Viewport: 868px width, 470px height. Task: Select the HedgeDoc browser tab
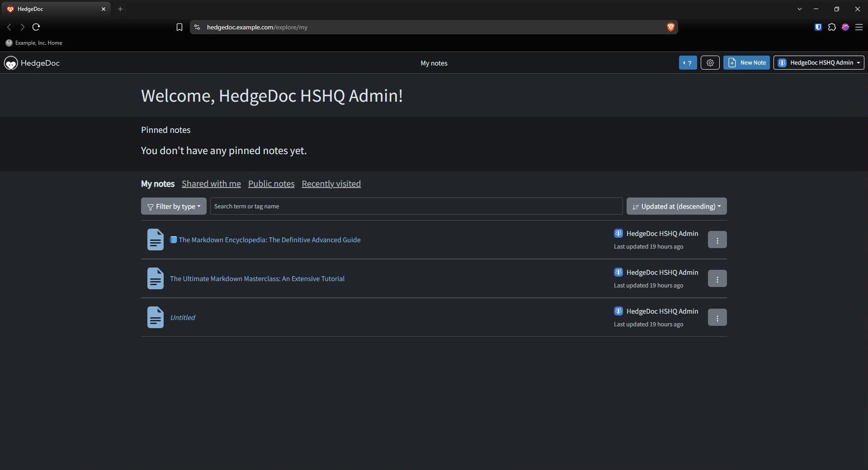(56, 9)
